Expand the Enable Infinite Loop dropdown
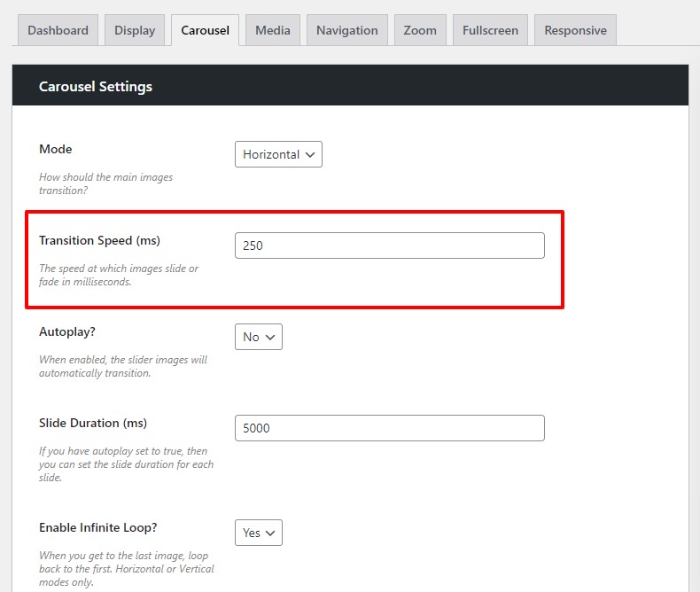The image size is (700, 592). point(259,533)
